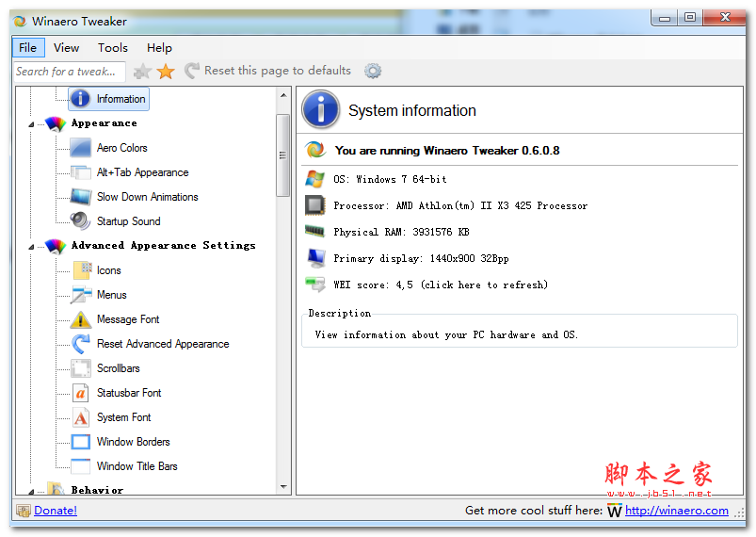The image size is (756, 537).
Task: Select the Information tree icon
Action: tap(81, 98)
